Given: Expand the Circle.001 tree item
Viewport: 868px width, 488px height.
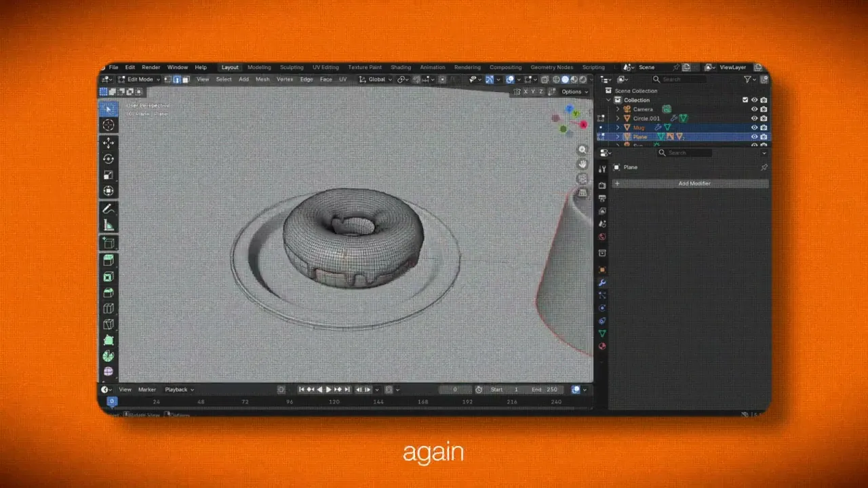Looking at the screenshot, I should click(618, 118).
